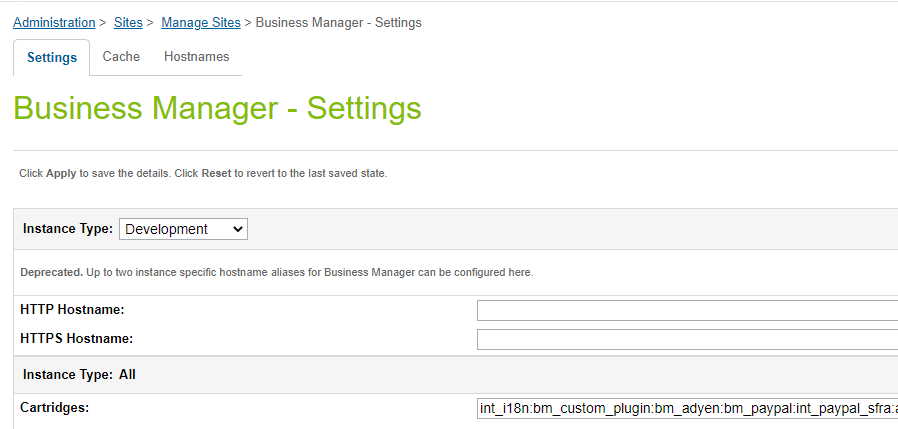Switch to the Cache tab
The image size is (898, 429).
coord(121,57)
